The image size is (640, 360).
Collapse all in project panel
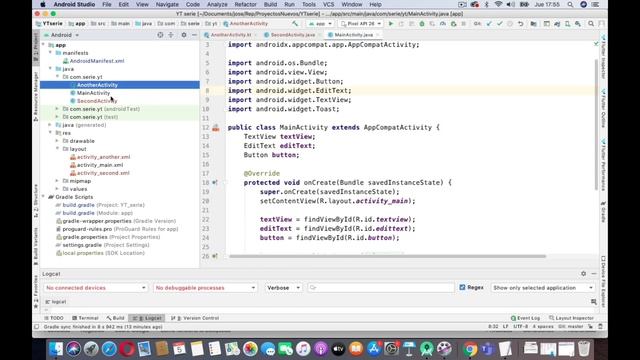(171, 35)
